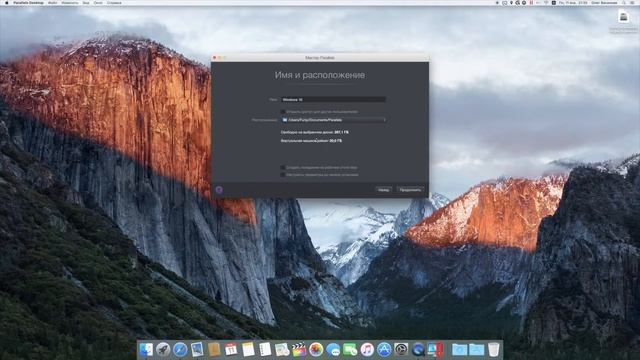Open Messages blue speech bubble icon
The width and height of the screenshot is (640, 360).
click(333, 350)
